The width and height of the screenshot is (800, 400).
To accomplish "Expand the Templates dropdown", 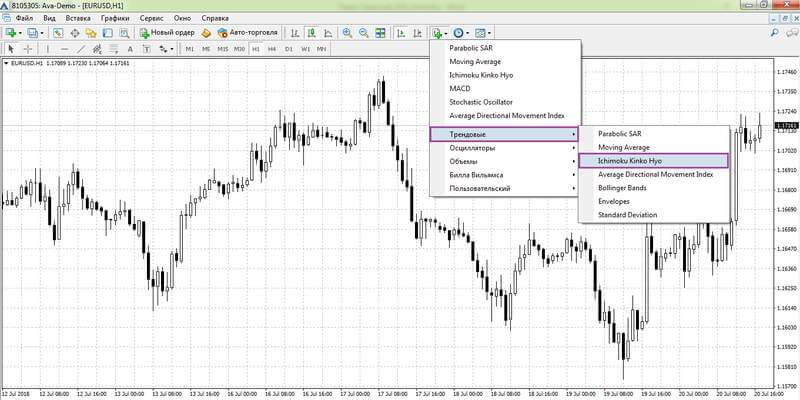I will [x=489, y=33].
